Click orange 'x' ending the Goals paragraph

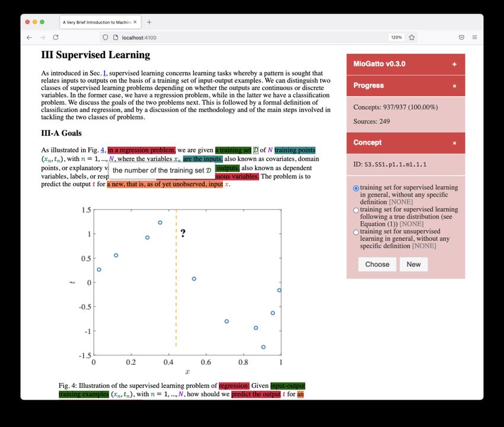pyautogui.click(x=227, y=184)
